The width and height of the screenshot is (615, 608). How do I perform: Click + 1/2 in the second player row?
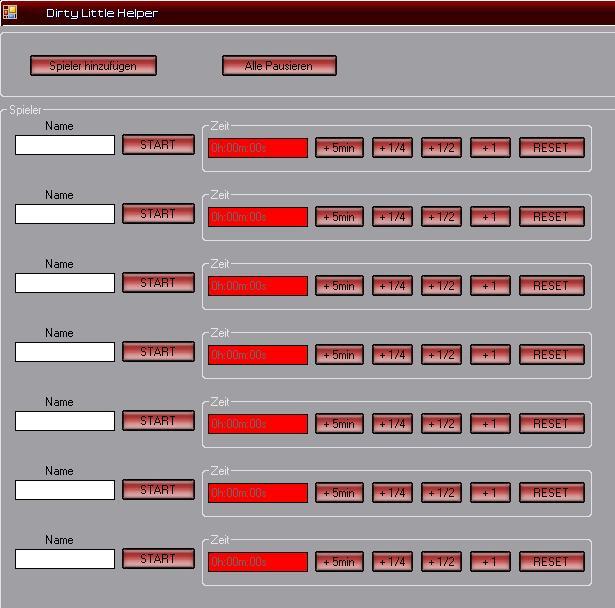(x=441, y=217)
